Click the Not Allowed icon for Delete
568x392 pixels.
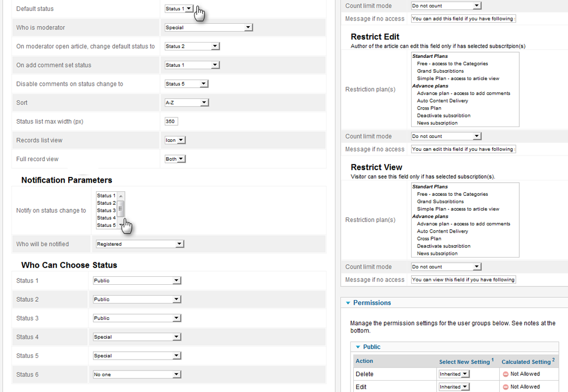505,374
